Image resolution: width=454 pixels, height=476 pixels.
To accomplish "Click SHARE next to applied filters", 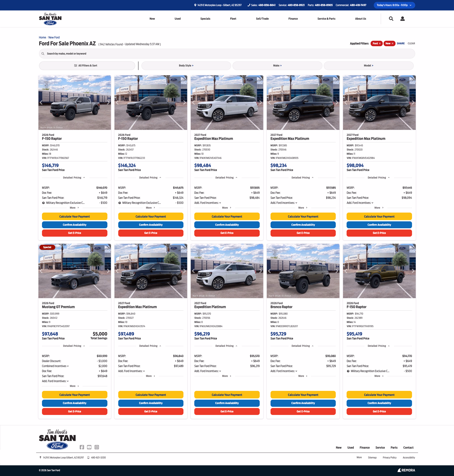I will tap(401, 44).
